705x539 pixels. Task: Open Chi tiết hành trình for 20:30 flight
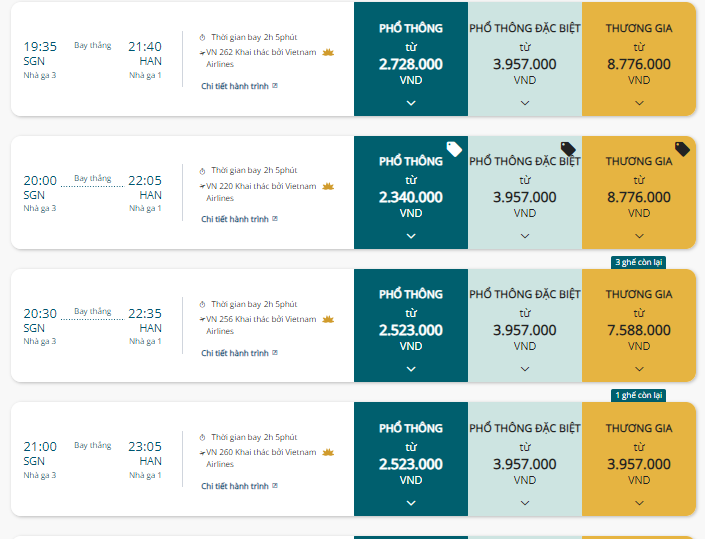point(235,353)
